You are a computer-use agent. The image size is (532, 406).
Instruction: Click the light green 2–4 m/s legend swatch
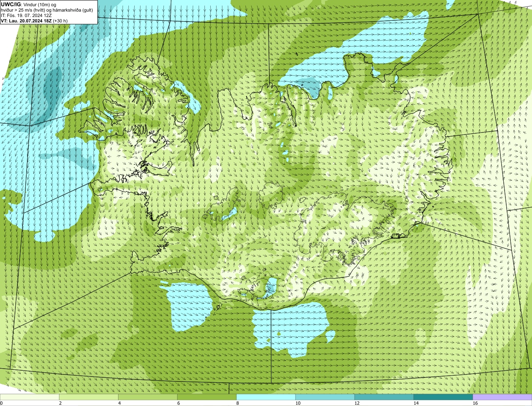[89, 397]
